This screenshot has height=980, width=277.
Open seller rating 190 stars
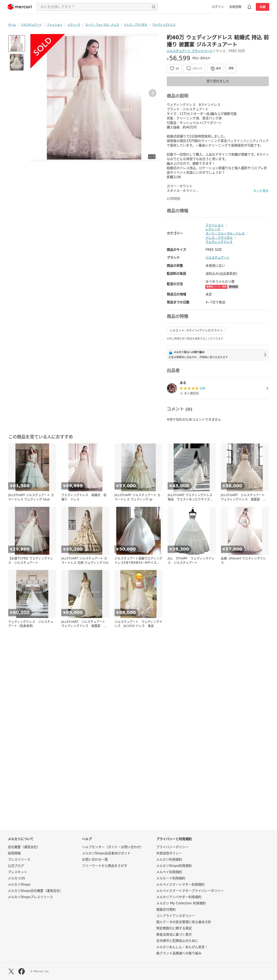click(x=192, y=389)
